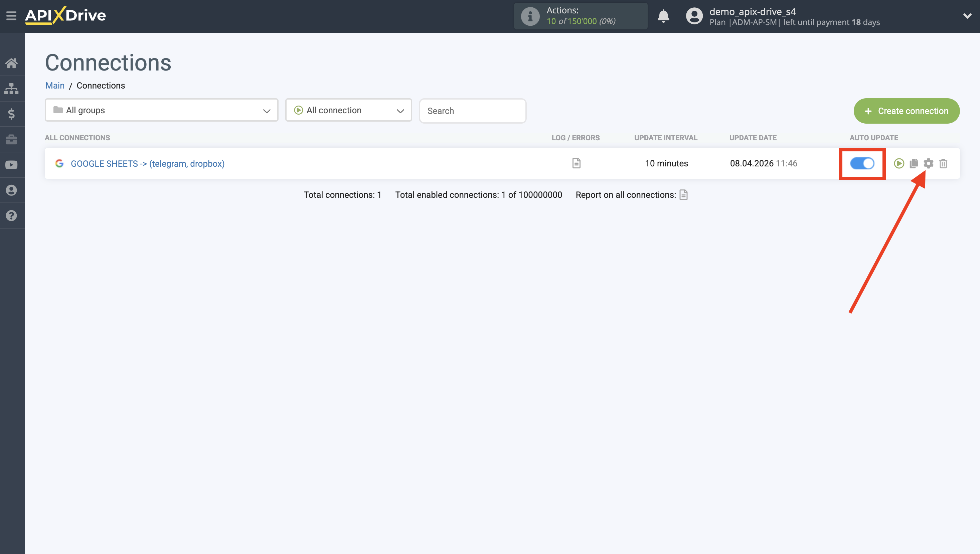Open settings for the Google Sheets connection

(928, 163)
